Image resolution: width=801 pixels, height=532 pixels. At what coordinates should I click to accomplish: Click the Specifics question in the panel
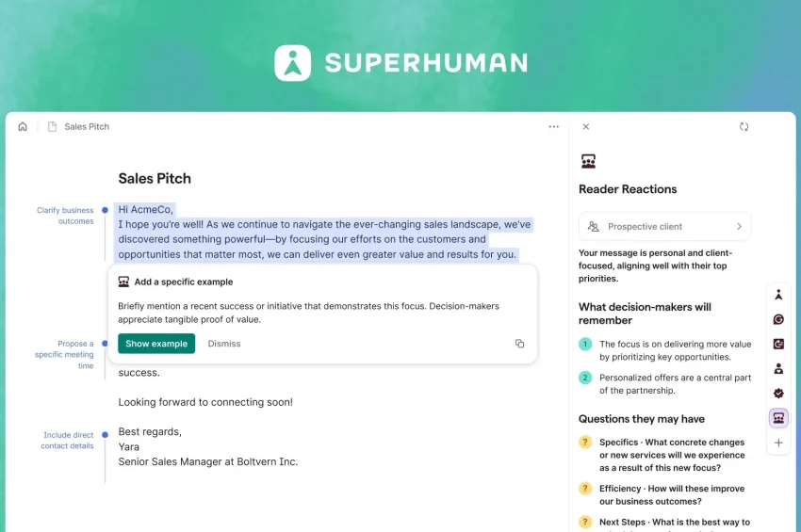click(671, 455)
